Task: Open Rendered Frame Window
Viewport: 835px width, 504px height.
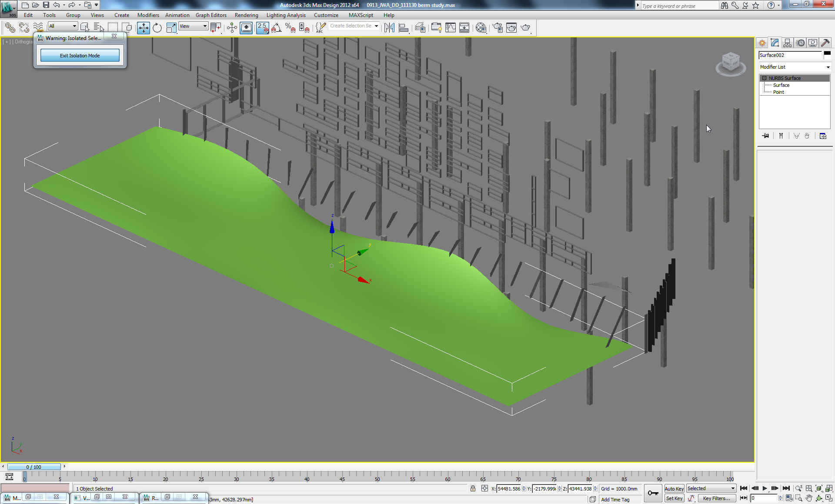Action: click(x=511, y=28)
